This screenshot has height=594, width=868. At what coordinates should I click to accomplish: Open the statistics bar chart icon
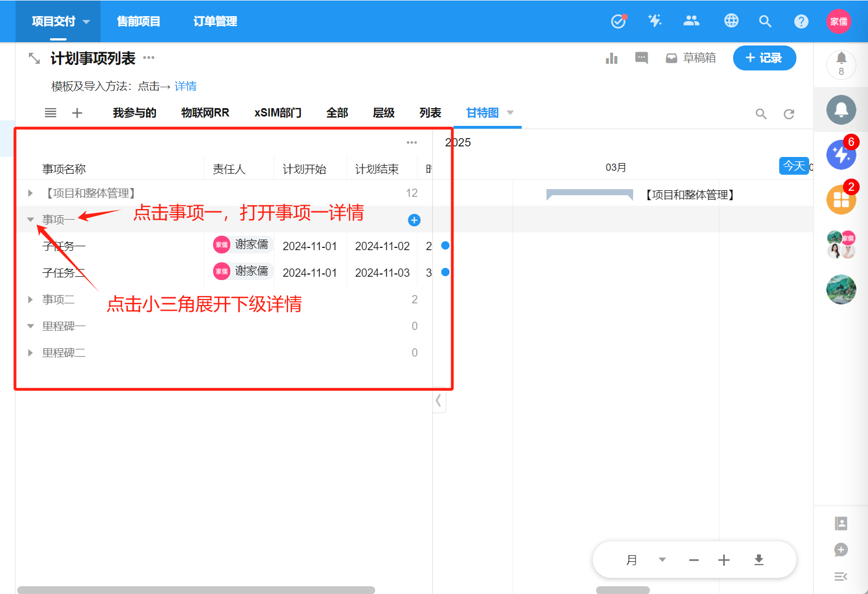click(x=612, y=58)
